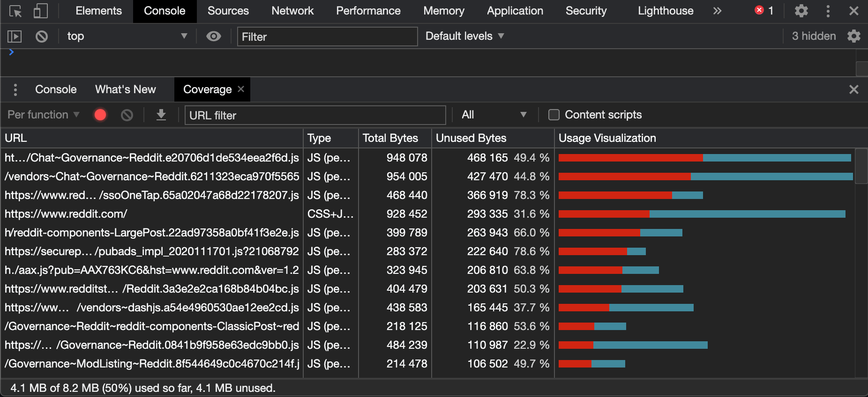Screen dimensions: 868x397
Task: Open the top context dropdown
Action: click(x=127, y=36)
